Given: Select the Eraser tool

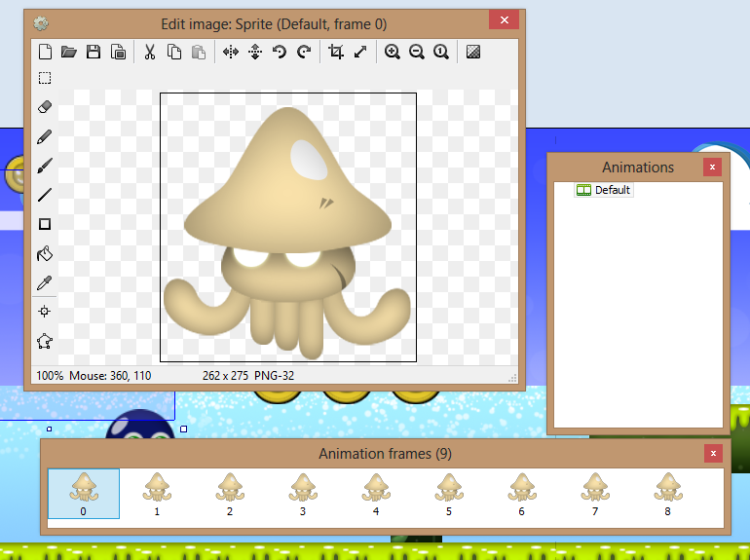Looking at the screenshot, I should (45, 107).
